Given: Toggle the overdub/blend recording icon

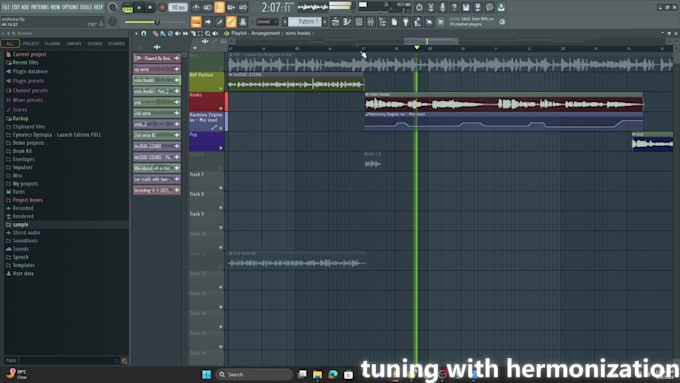Looking at the screenshot, I should pyautogui.click(x=231, y=7).
